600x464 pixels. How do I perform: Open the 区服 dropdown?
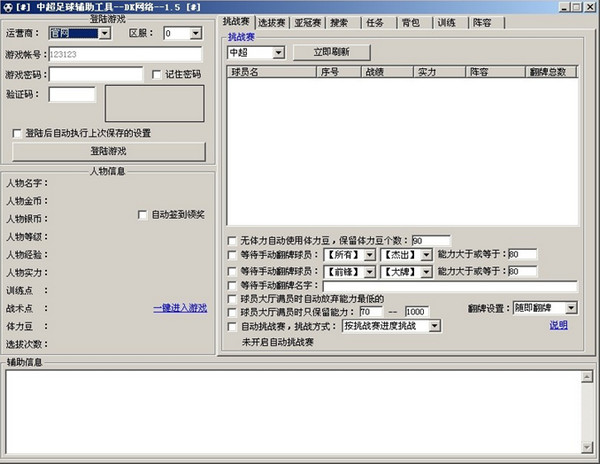196,33
